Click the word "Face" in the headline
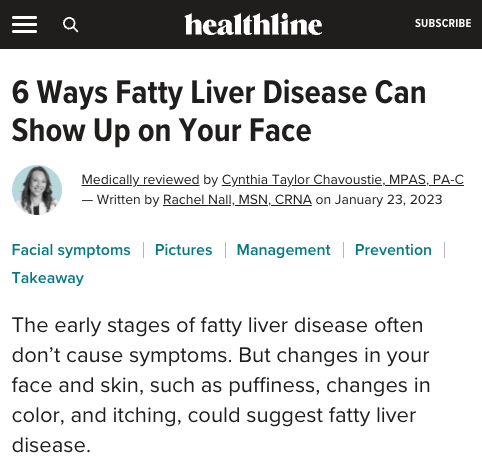This screenshot has height=471, width=482. point(280,130)
